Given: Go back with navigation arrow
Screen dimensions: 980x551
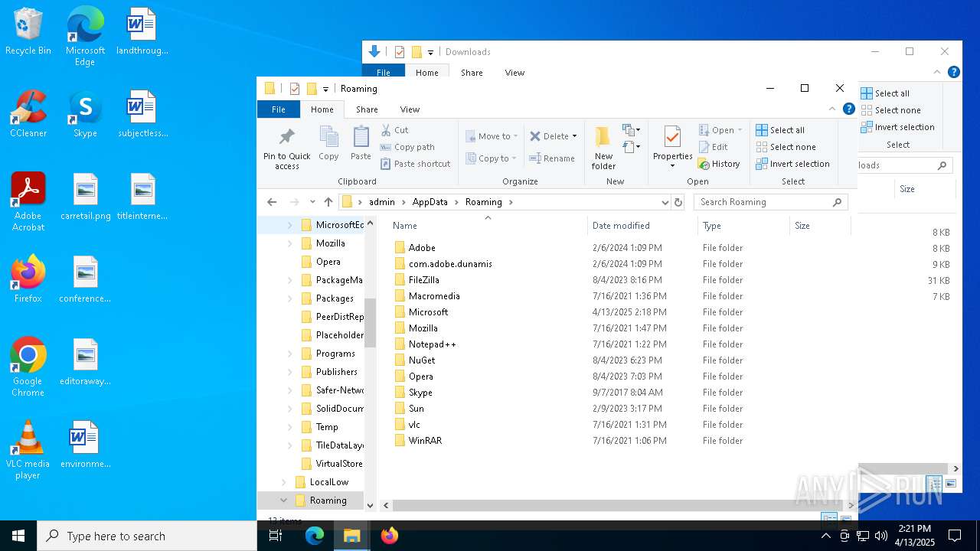Looking at the screenshot, I should point(272,202).
